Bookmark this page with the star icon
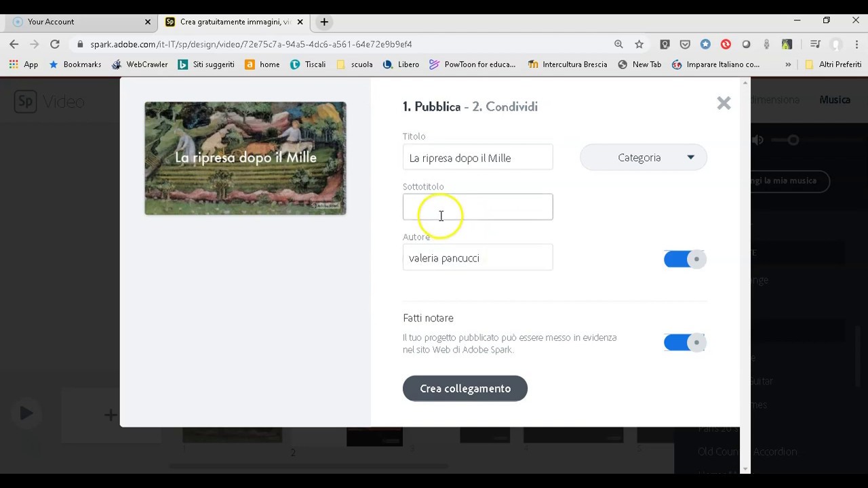This screenshot has width=868, height=488. (x=639, y=44)
